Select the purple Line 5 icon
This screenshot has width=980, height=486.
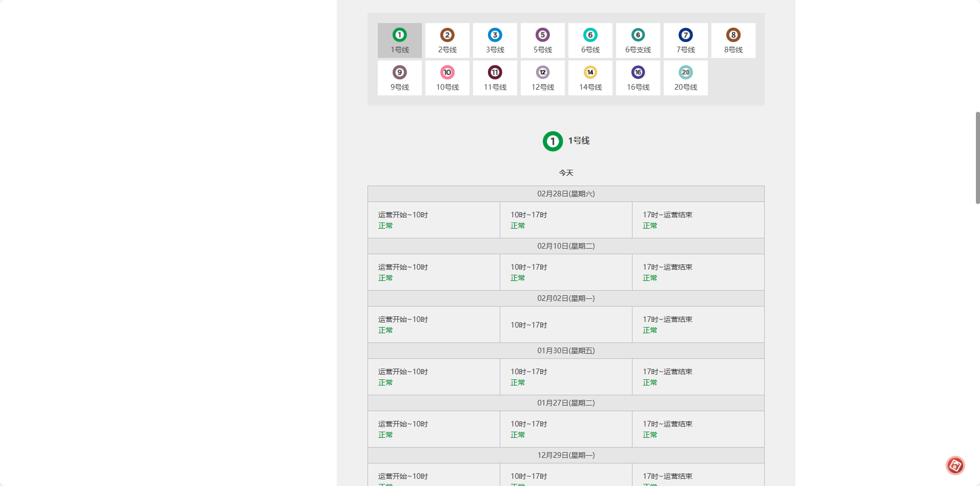542,35
